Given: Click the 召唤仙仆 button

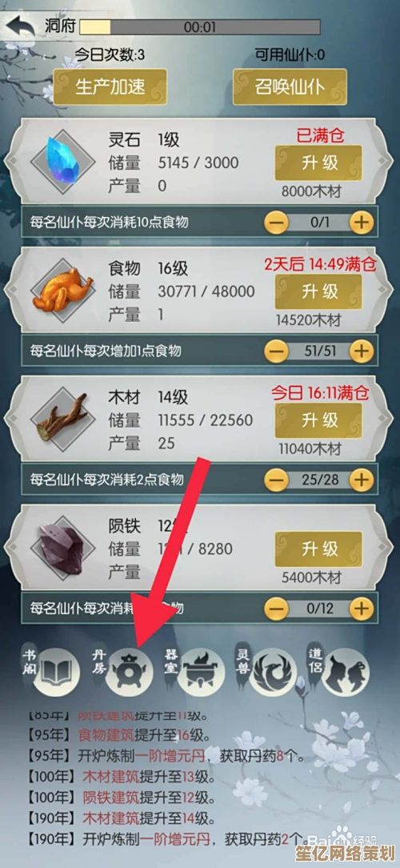Looking at the screenshot, I should [x=290, y=87].
